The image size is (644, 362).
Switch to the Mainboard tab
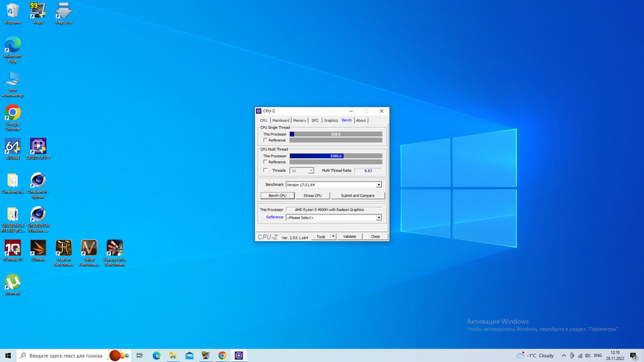(281, 120)
